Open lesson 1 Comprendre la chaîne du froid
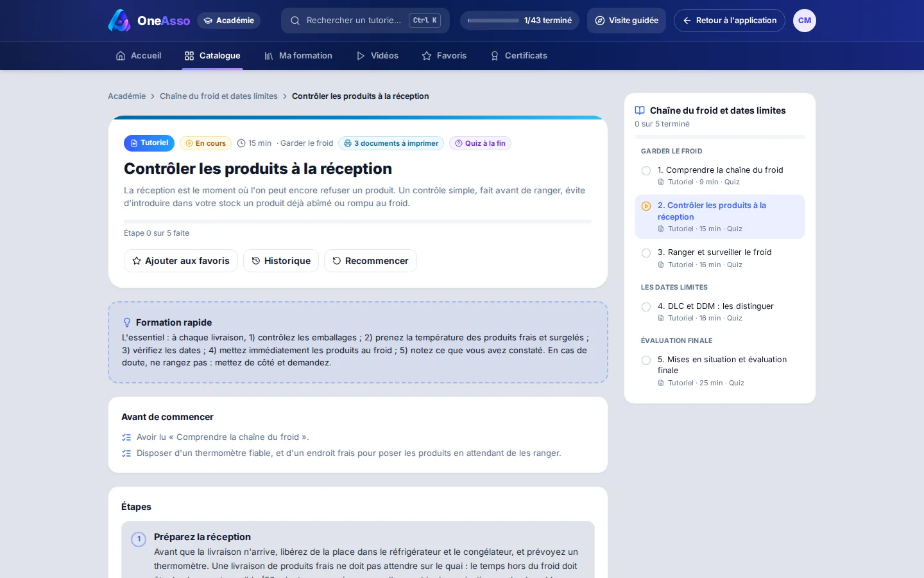 [720, 175]
